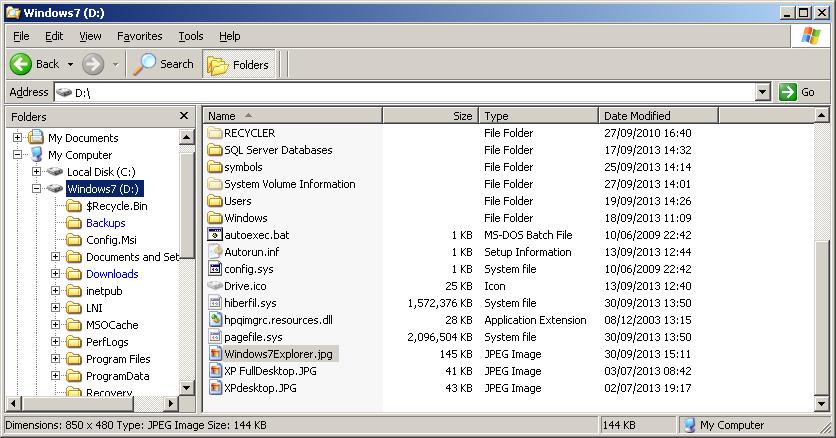Click the XPdesktop.JPG image icon
This screenshot has width=836, height=438.
click(214, 388)
